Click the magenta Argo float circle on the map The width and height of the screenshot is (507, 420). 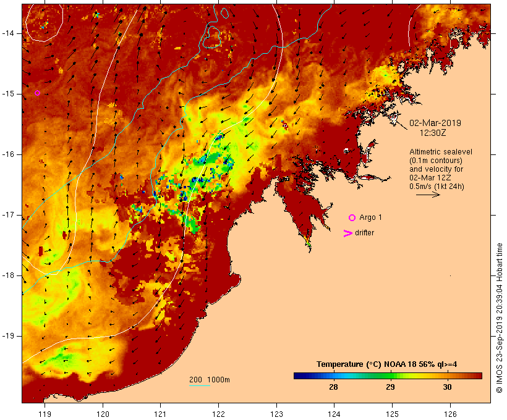pos(38,93)
